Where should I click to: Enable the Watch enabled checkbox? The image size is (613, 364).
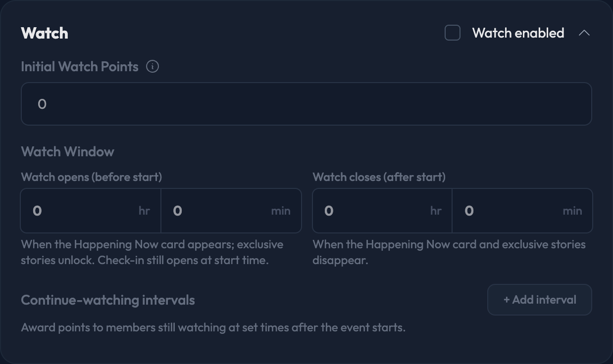[x=453, y=33]
